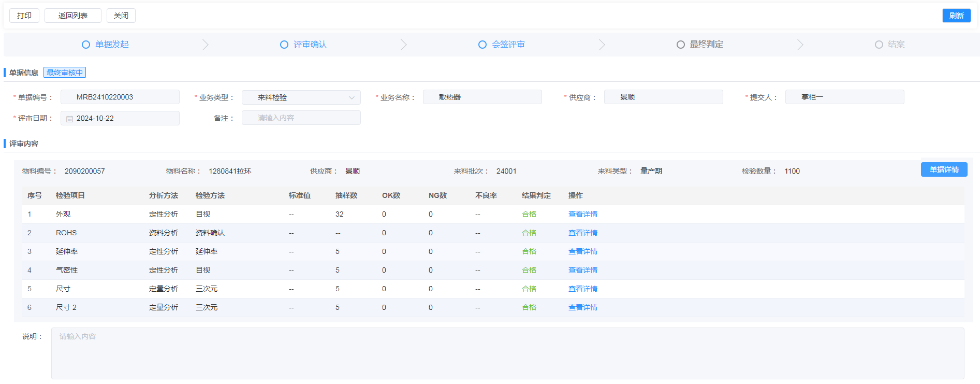Image resolution: width=980 pixels, height=384 pixels.
Task: Open the 业务类型 dropdown showing 来料检验
Action: tap(301, 97)
